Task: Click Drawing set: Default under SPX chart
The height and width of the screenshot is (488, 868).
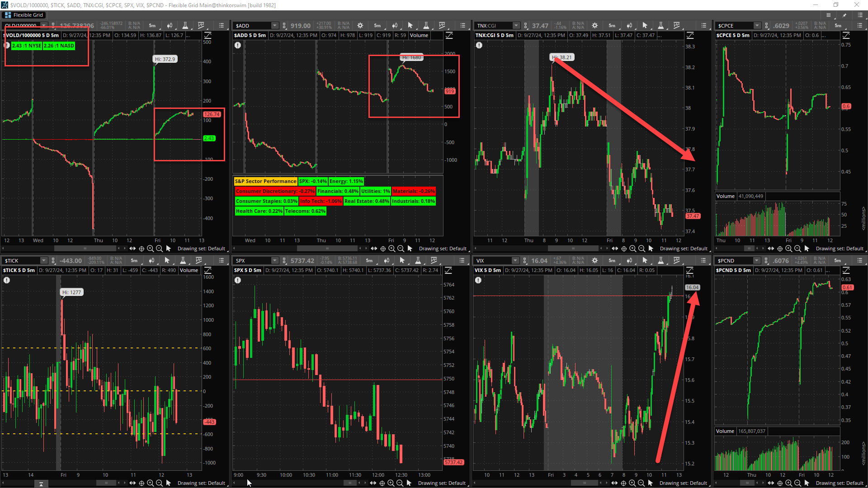Action: tap(442, 483)
